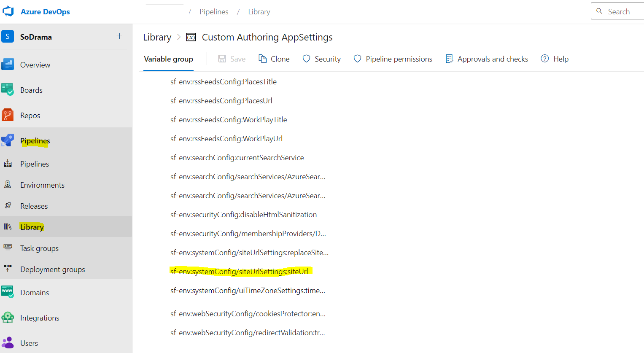Image resolution: width=644 pixels, height=353 pixels.
Task: Click Pipelines in the top breadcrumb
Action: click(x=214, y=12)
